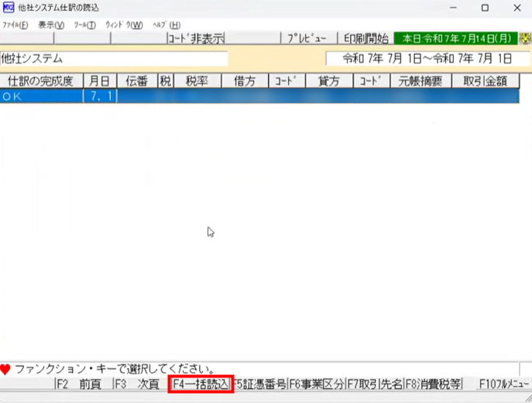Open the 表示(V) menu
Screen dimensions: 532x403
[50, 25]
